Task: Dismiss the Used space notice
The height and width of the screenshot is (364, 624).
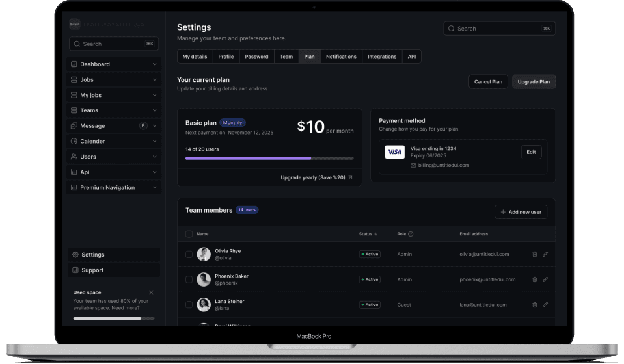Action: tap(151, 292)
